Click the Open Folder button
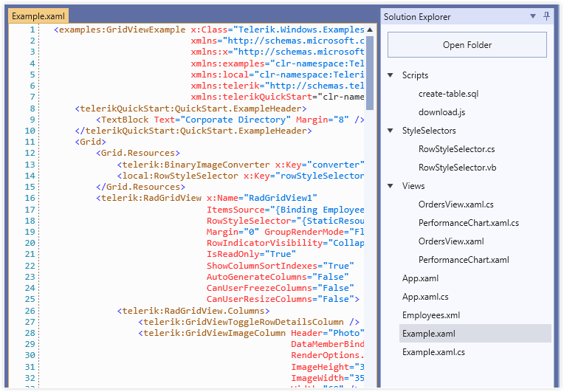This screenshot has width=564, height=392. 467,44
